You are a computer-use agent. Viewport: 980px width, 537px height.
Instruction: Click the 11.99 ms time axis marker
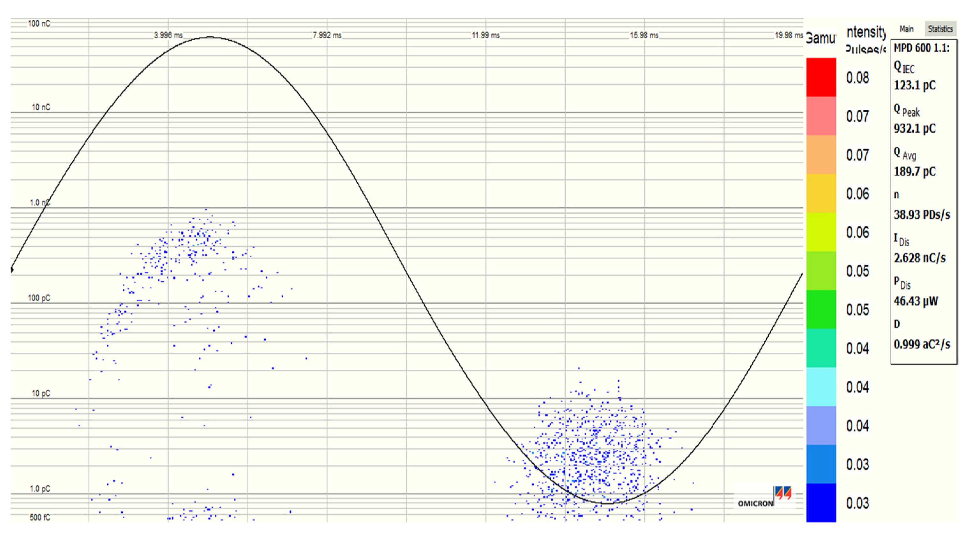tap(486, 35)
